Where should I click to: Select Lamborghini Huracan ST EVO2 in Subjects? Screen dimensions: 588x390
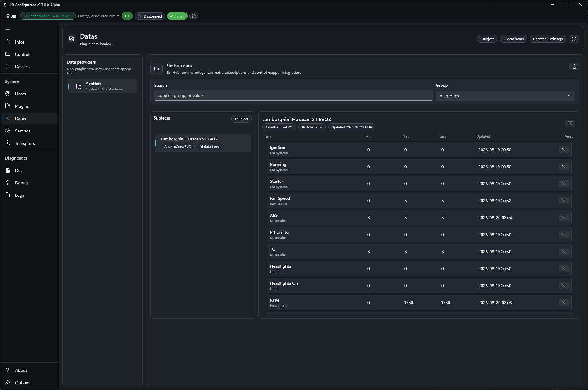coord(203,143)
